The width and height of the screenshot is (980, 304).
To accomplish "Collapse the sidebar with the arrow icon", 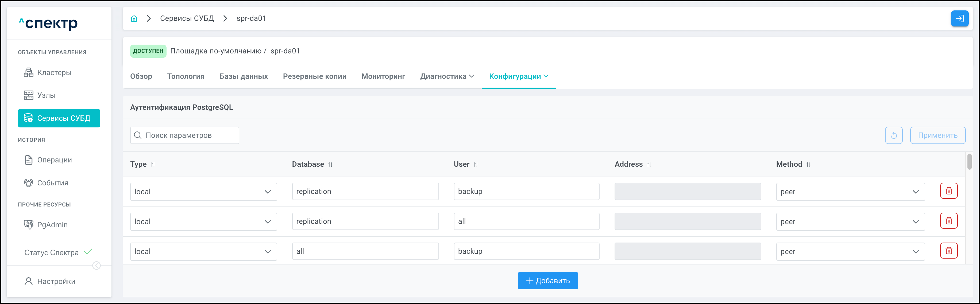I will (x=97, y=266).
